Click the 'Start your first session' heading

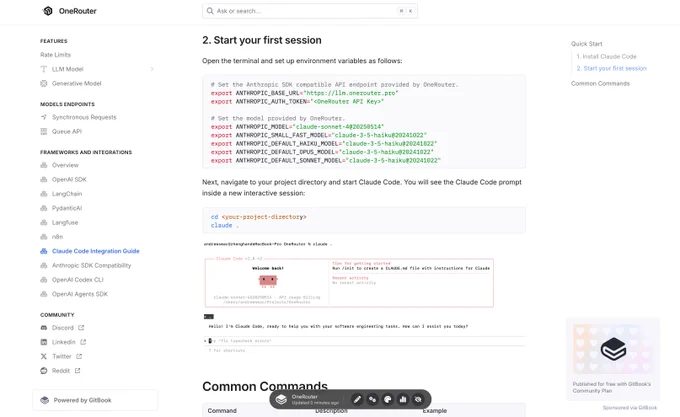pyautogui.click(x=262, y=40)
